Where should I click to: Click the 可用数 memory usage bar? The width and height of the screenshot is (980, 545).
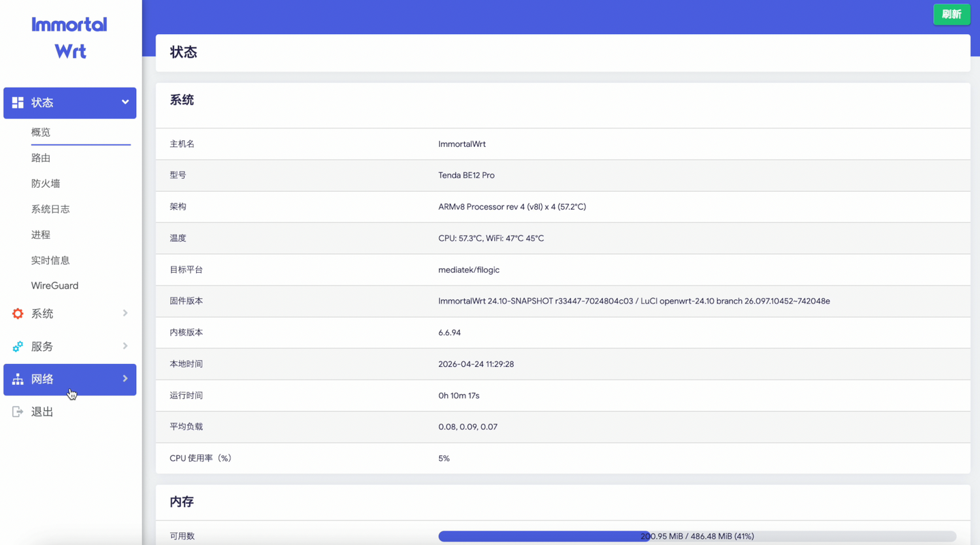697,536
